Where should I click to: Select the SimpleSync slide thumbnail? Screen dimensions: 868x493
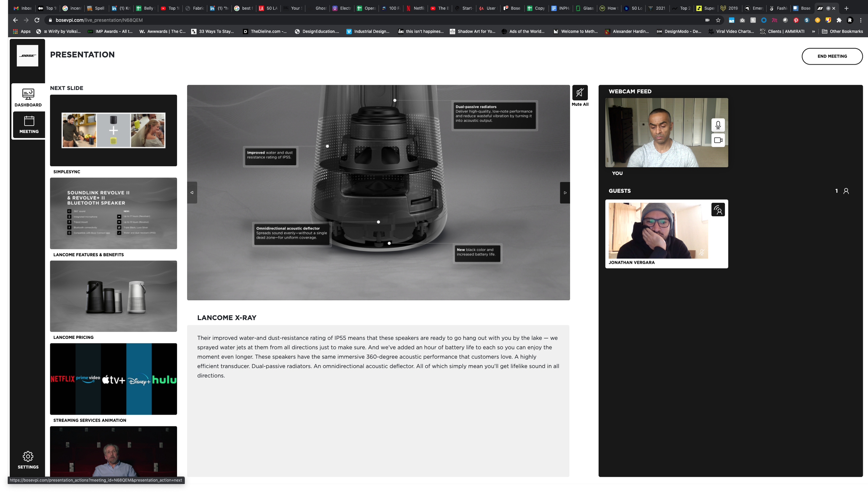point(113,131)
